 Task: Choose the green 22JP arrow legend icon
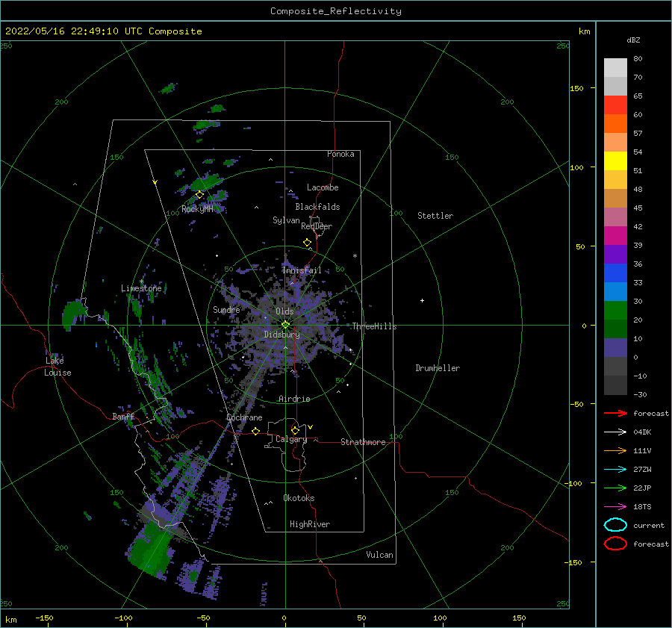(x=615, y=488)
